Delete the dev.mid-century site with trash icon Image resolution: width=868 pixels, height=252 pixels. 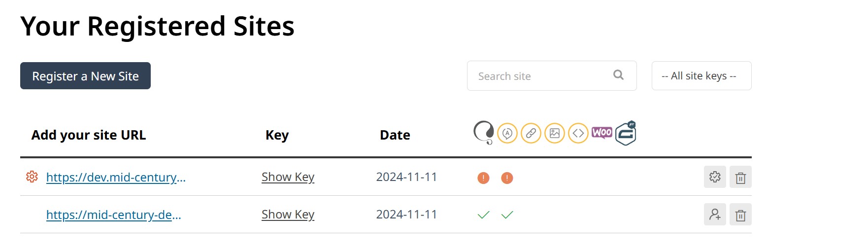point(740,177)
